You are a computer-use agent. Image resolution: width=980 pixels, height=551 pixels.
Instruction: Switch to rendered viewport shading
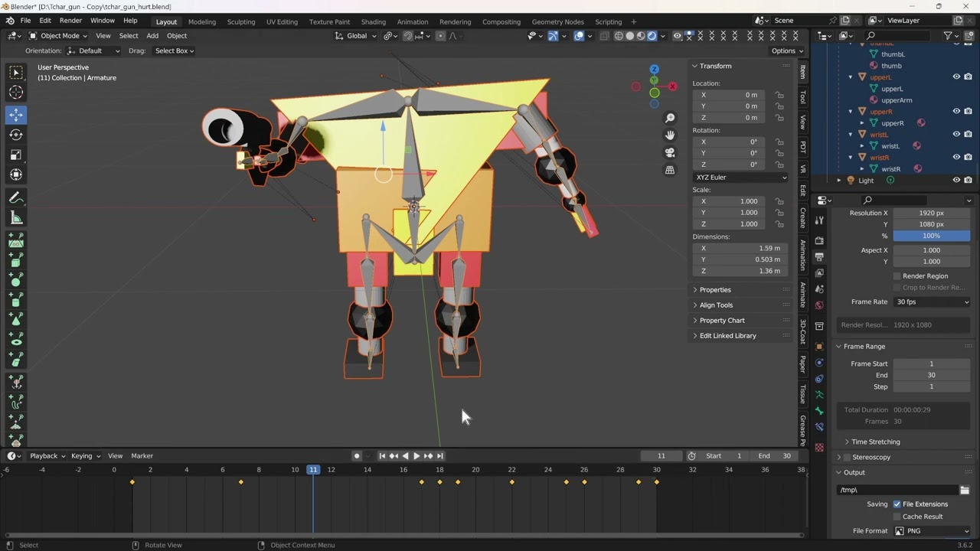coord(652,35)
